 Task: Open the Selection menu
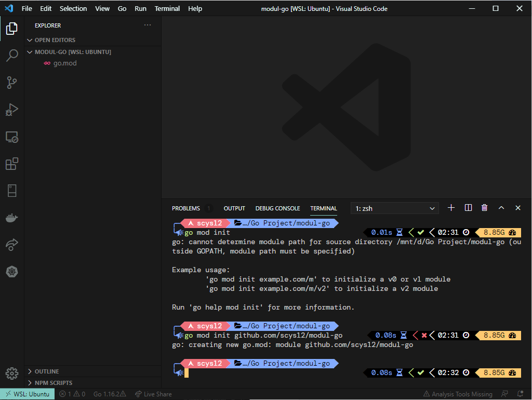(x=73, y=8)
